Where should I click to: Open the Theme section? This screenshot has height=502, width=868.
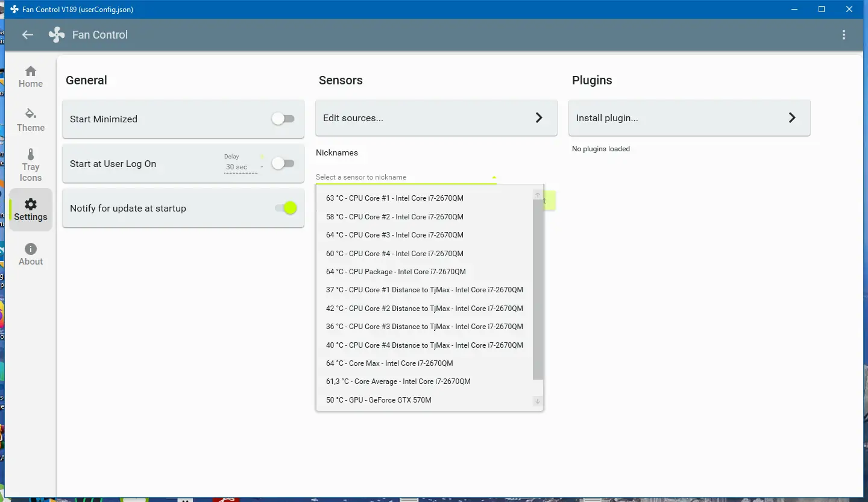[31, 120]
